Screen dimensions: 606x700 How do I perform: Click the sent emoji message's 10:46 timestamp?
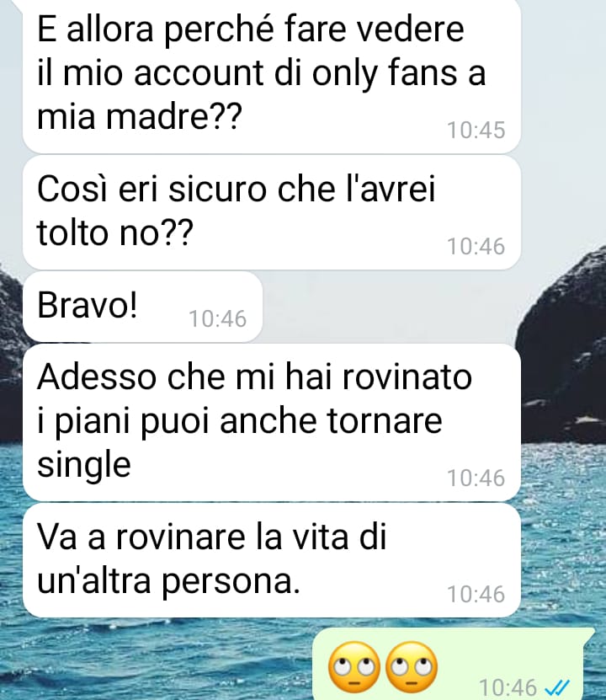508,687
